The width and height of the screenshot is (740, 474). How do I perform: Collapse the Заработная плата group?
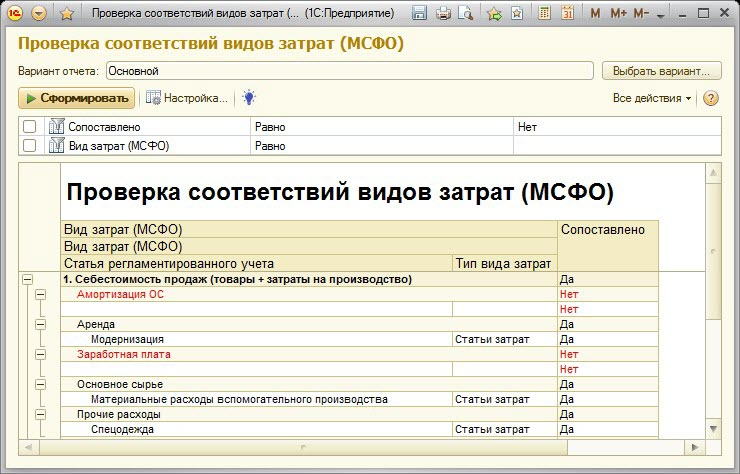pos(40,354)
